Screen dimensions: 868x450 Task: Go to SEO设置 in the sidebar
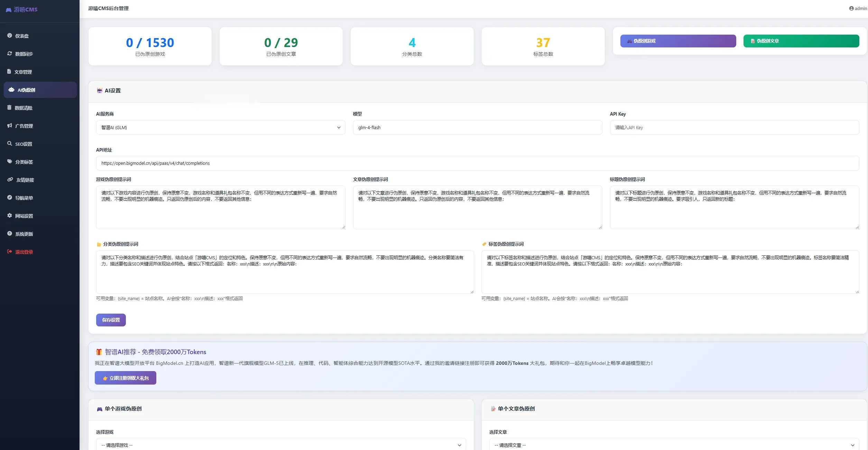pyautogui.click(x=40, y=144)
